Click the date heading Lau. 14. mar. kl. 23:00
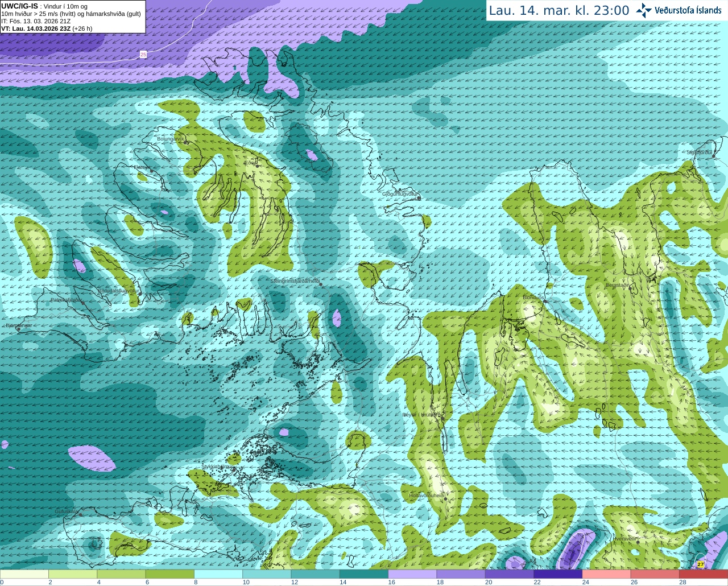Screen dimensions: 728x586 coord(559,11)
